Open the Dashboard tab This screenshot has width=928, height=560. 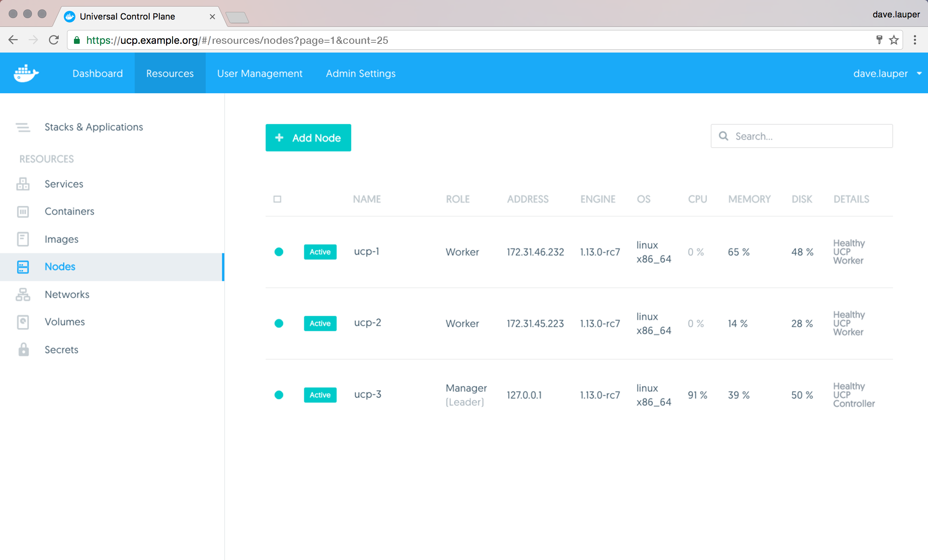pyautogui.click(x=98, y=74)
